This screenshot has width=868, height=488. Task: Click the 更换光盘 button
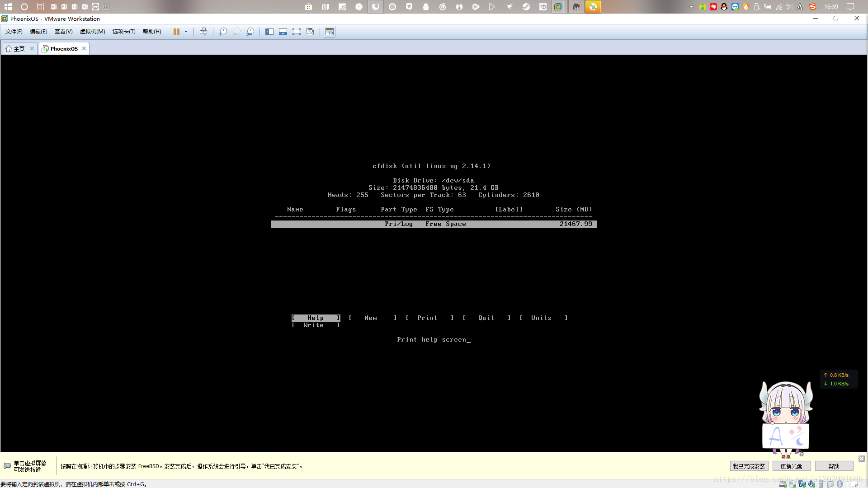[791, 466]
